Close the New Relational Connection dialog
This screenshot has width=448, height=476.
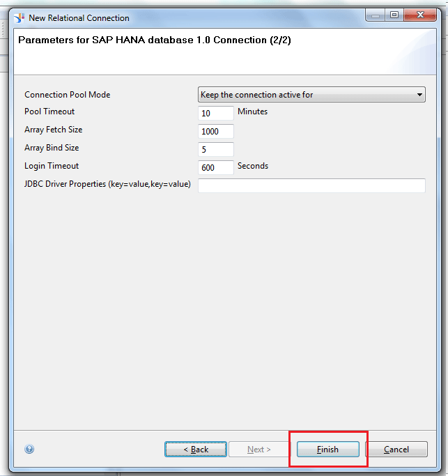tap(420, 15)
